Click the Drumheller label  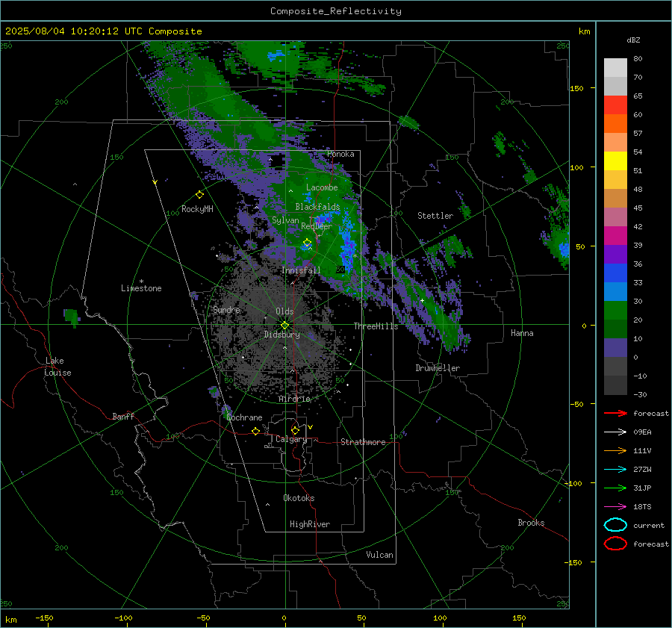438,368
